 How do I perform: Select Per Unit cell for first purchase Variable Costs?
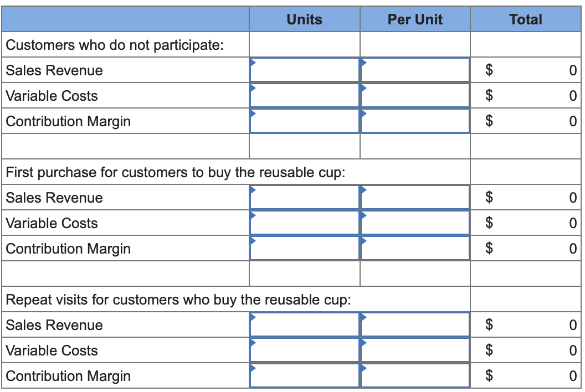click(415, 223)
